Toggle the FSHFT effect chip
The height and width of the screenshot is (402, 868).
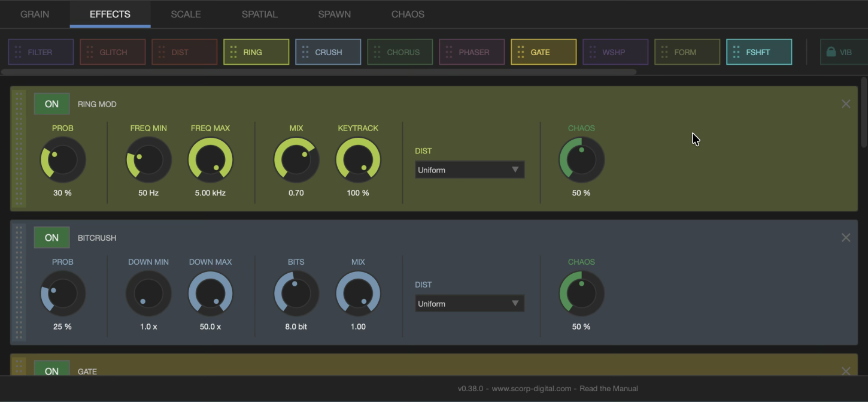click(x=759, y=52)
